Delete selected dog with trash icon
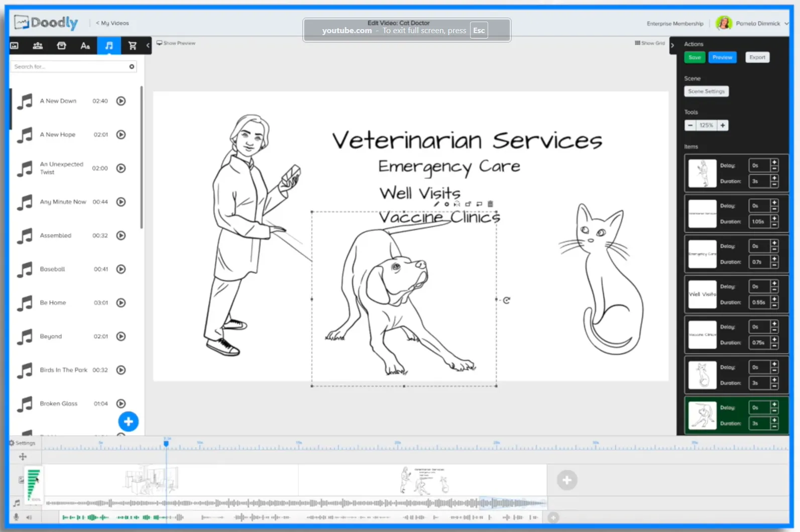 pyautogui.click(x=490, y=204)
